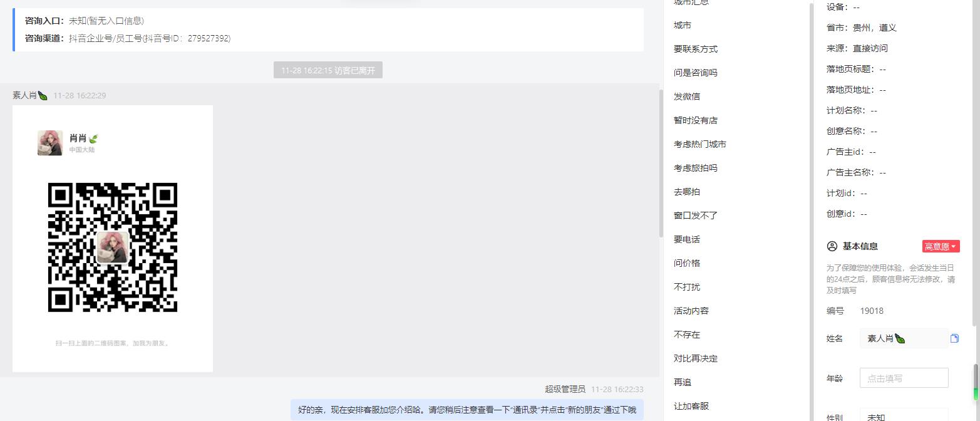Click the 广告主id row
The image size is (980, 421).
pos(851,152)
